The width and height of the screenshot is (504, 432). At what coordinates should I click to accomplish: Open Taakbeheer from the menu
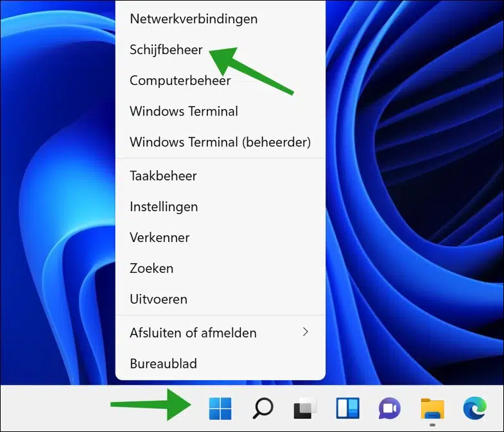[220, 176]
